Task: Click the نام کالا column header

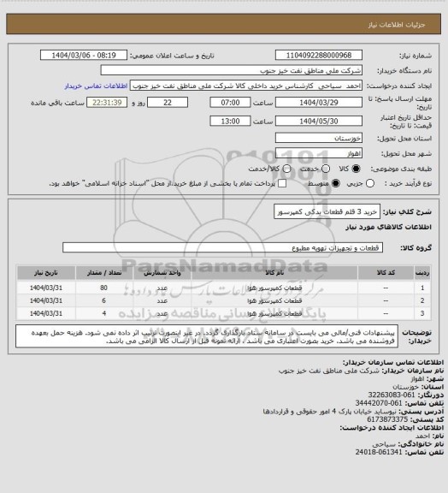Action: click(274, 272)
